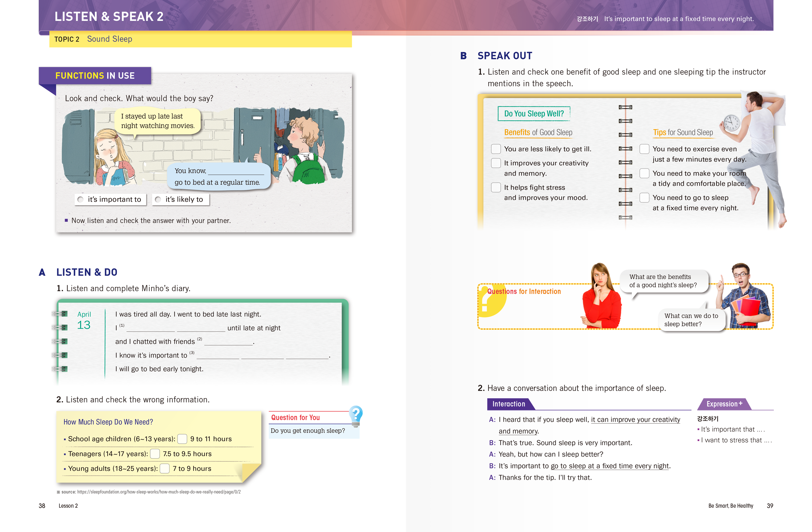Tick the tidy and comfortable room checkbox
Screen dimensions: 812x532
click(x=644, y=173)
